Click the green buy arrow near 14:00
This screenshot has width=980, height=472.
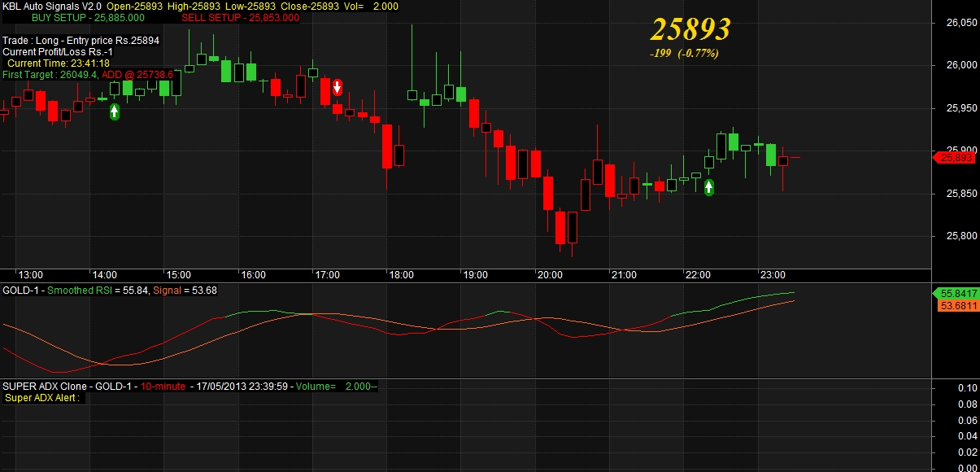click(x=114, y=112)
